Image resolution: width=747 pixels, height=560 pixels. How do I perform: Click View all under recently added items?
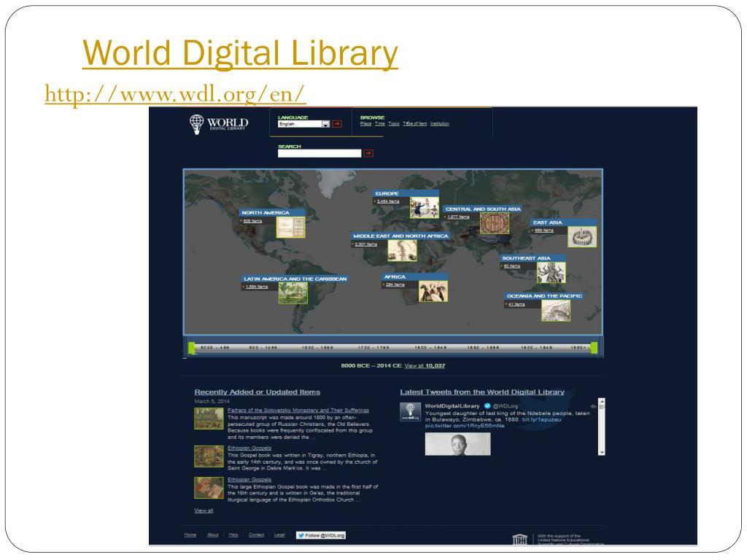coord(204,510)
